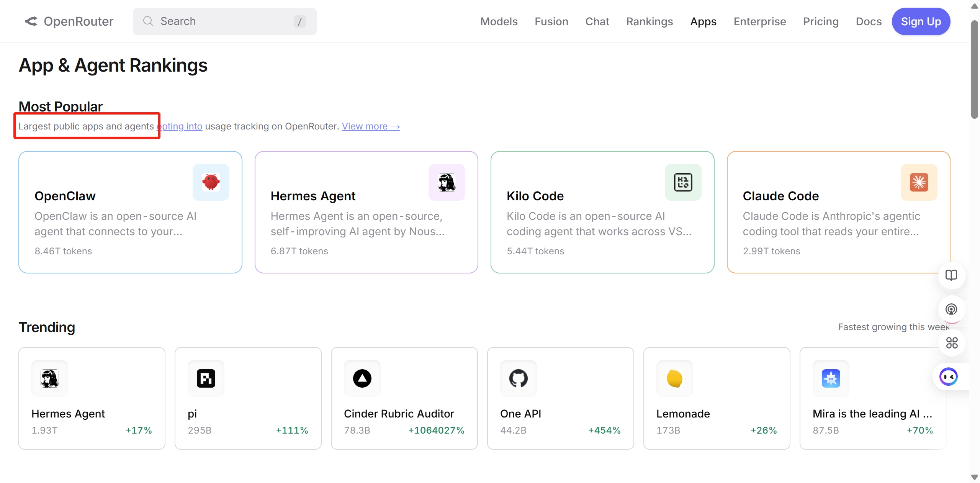Click the floating purple robot face icon

click(x=949, y=377)
